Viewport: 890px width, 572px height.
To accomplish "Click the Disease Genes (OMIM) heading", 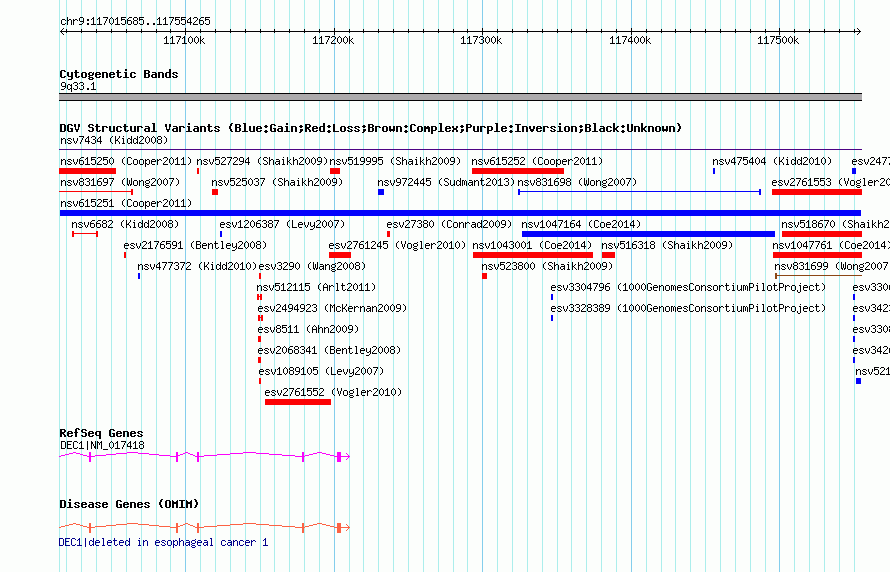I will 129,504.
